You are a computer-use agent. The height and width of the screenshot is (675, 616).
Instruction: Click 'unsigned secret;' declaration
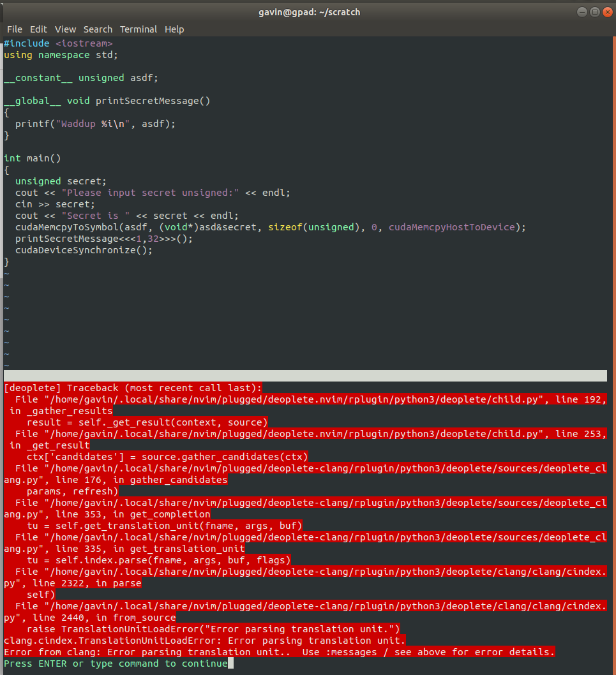tap(61, 181)
